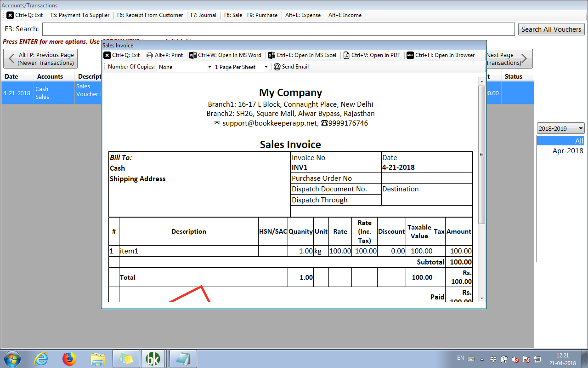Print the invoice with Alt+P Print
This screenshot has height=368, width=588.
click(165, 55)
